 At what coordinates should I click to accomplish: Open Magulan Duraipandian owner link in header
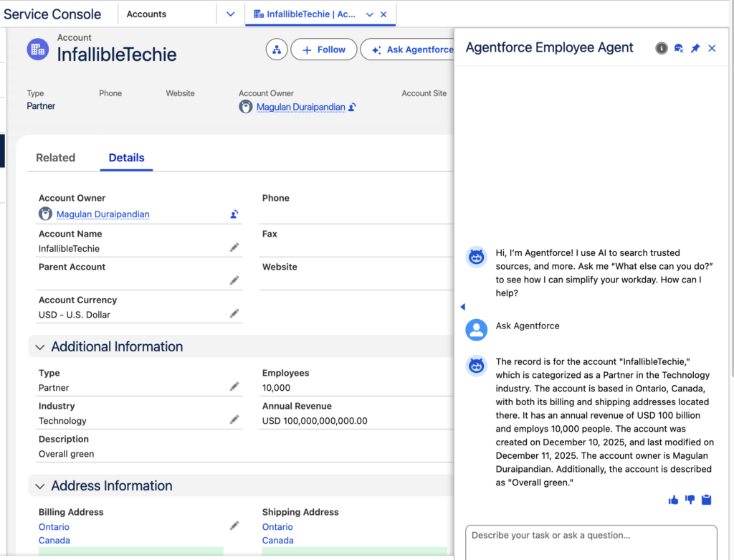(300, 107)
